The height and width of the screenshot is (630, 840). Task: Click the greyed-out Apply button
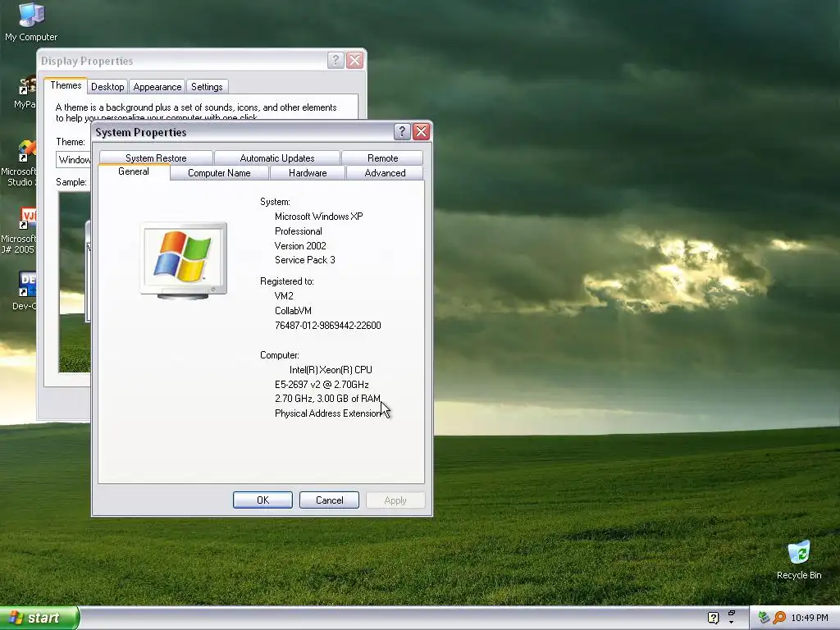pos(395,500)
